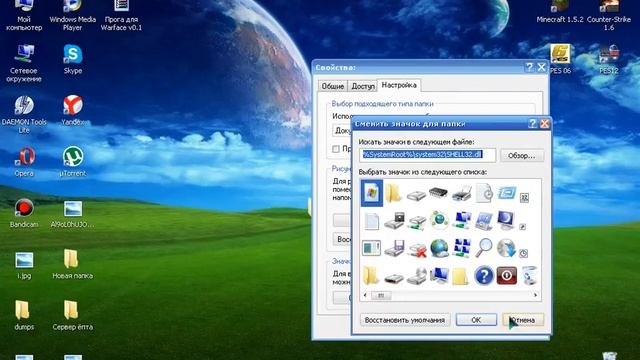Choose the Earth globe icon
Viewport: 640px width, 360px height.
[x=439, y=248]
